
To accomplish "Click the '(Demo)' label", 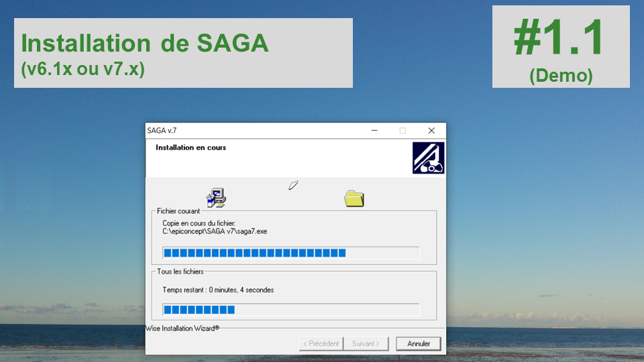I will (x=561, y=76).
